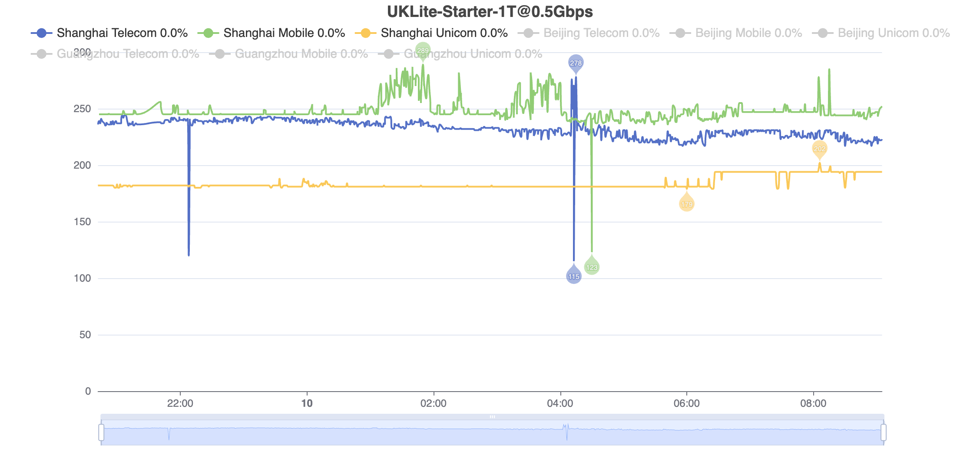
Task: Disable the Shanghai Unicom legend entry
Action: pos(431,33)
